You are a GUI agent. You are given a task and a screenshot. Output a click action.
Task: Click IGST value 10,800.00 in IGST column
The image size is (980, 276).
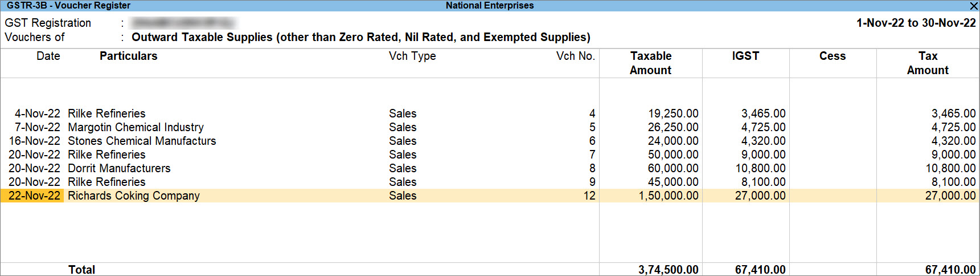761,168
